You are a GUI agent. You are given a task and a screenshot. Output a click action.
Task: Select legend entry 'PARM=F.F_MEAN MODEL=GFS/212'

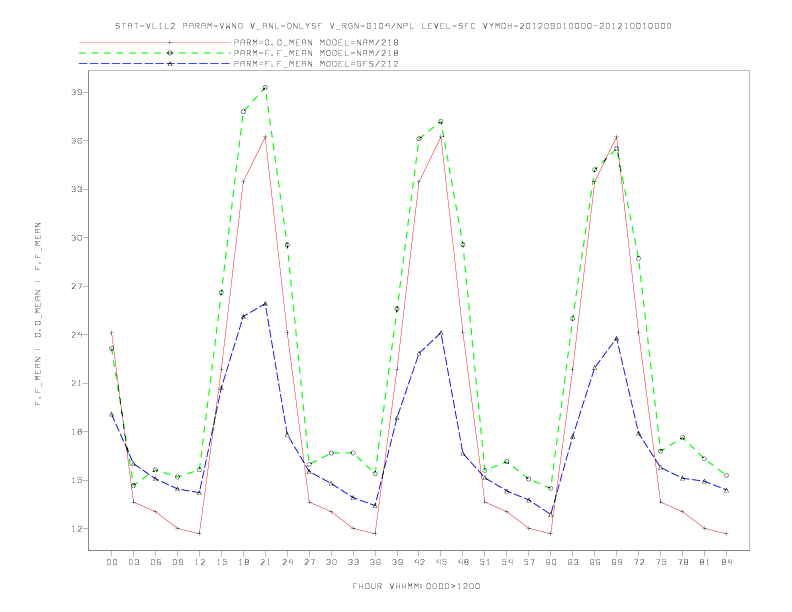point(316,64)
